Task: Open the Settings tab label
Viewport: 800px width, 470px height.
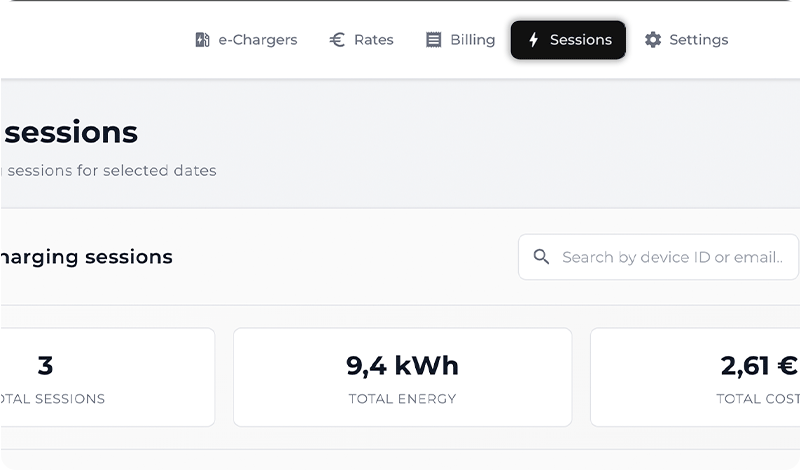Action: [699, 40]
